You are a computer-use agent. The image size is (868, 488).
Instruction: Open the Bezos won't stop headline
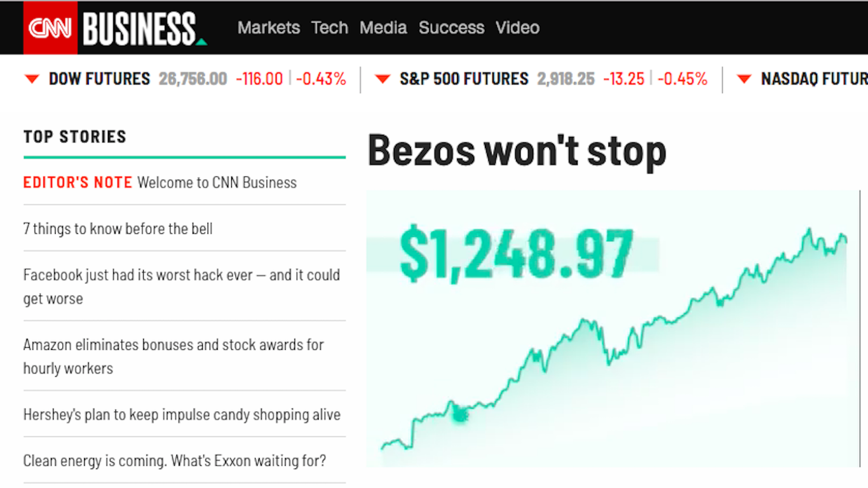pyautogui.click(x=516, y=151)
